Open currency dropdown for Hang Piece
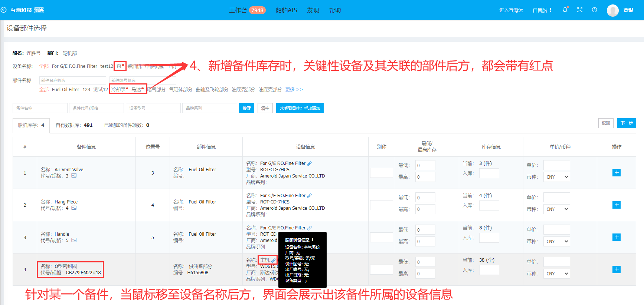Screen dimensions: 644x305 (x=557, y=209)
